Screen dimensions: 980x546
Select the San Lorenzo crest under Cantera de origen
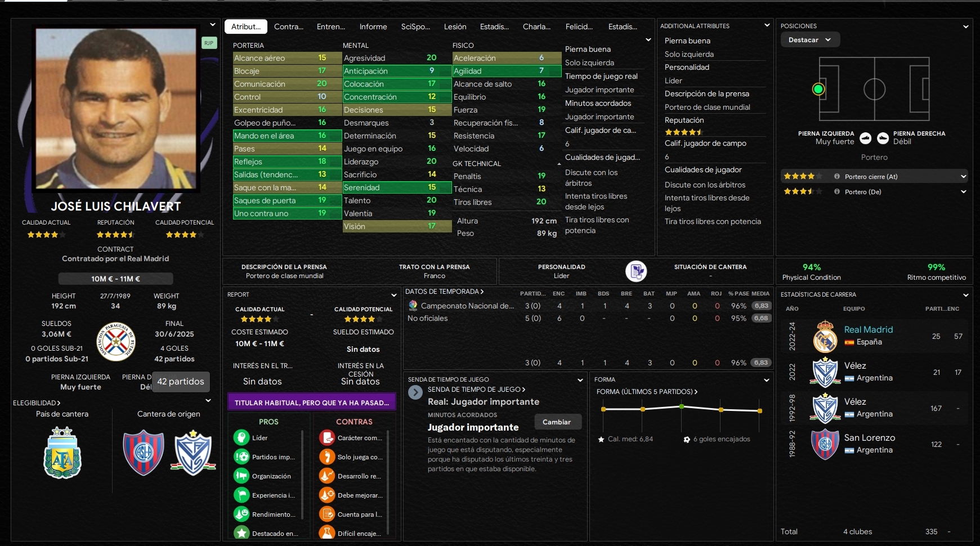pyautogui.click(x=144, y=453)
